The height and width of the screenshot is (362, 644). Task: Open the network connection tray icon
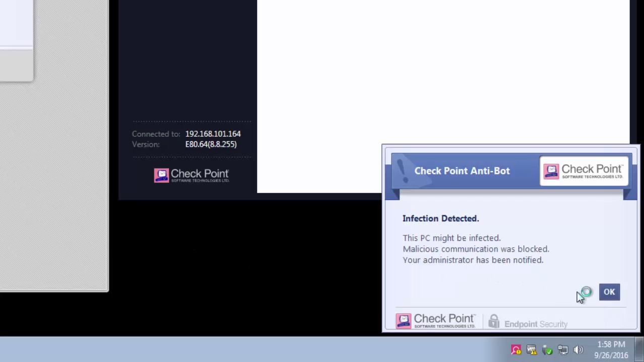click(x=563, y=350)
